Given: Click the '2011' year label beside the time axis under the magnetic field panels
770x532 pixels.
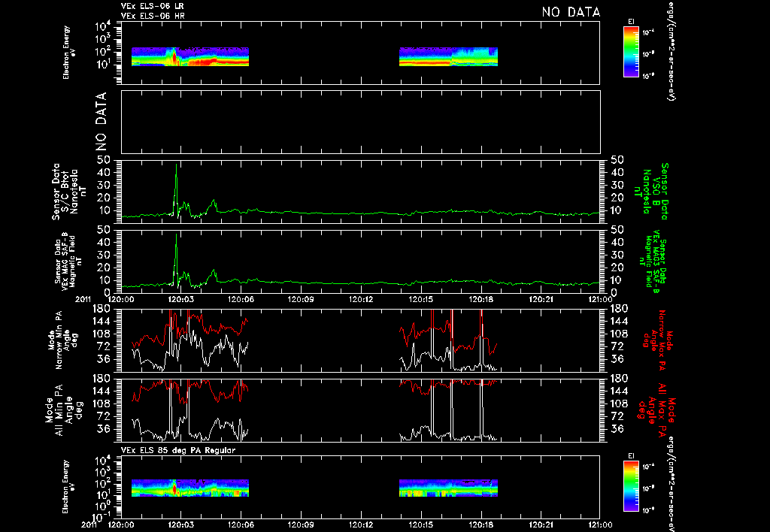Looking at the screenshot, I should (x=84, y=299).
